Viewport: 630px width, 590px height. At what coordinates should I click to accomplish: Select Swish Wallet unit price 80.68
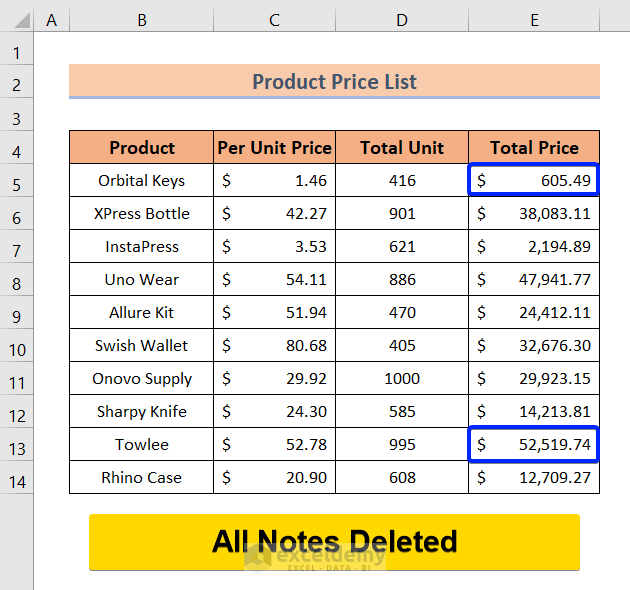pos(274,346)
